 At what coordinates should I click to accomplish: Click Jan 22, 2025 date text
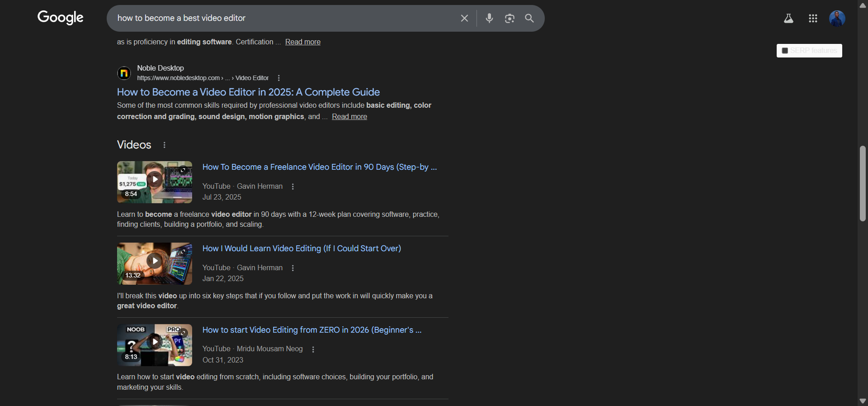[x=223, y=279]
